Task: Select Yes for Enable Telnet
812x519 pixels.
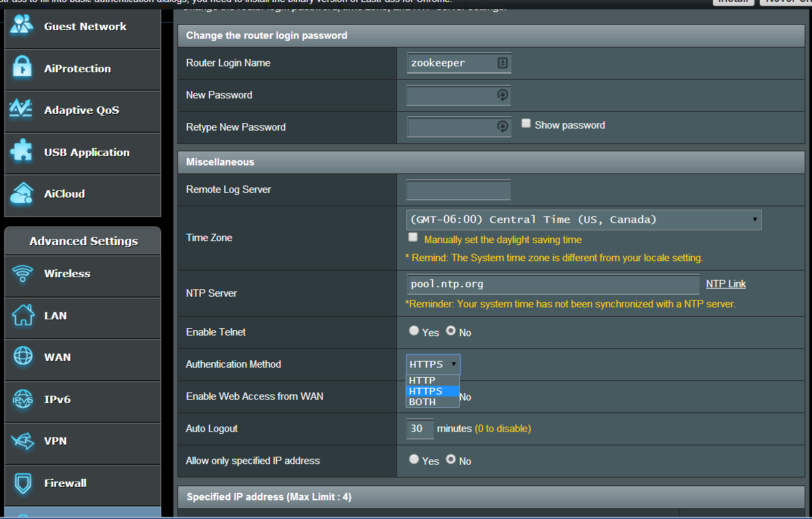Action: [414, 331]
